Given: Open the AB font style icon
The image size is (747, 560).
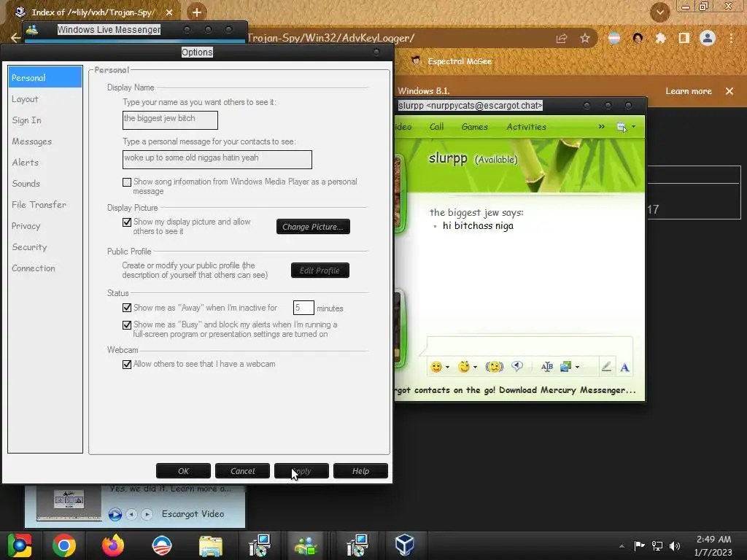Looking at the screenshot, I should point(547,367).
